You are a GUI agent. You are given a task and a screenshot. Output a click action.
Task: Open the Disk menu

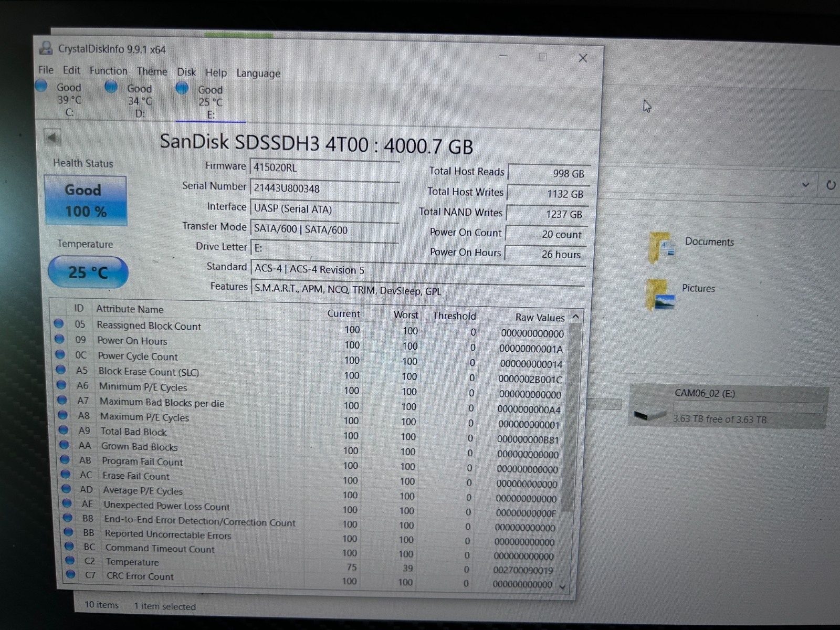point(186,72)
